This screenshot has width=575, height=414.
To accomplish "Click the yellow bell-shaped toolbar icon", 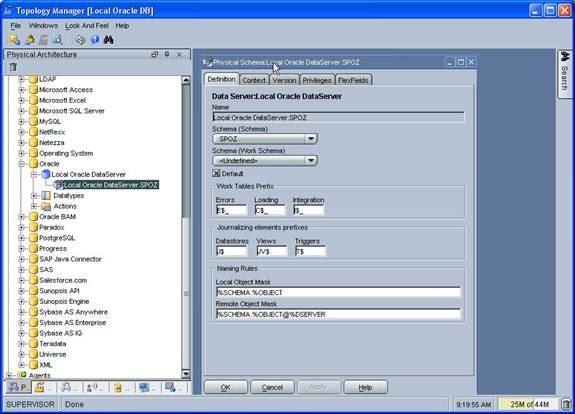I will 30,40.
